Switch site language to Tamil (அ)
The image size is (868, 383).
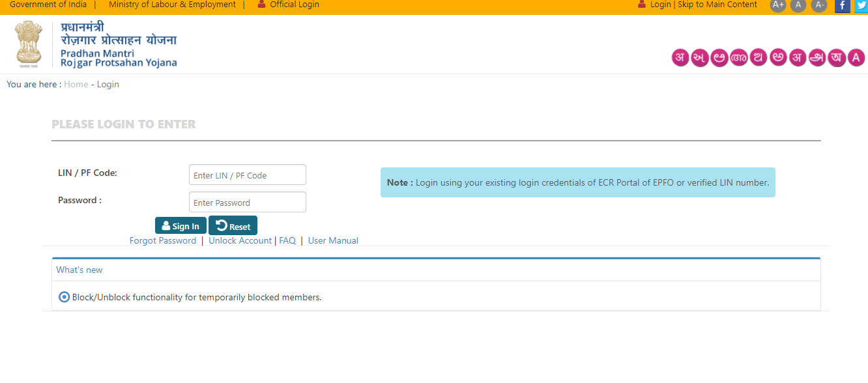(817, 57)
